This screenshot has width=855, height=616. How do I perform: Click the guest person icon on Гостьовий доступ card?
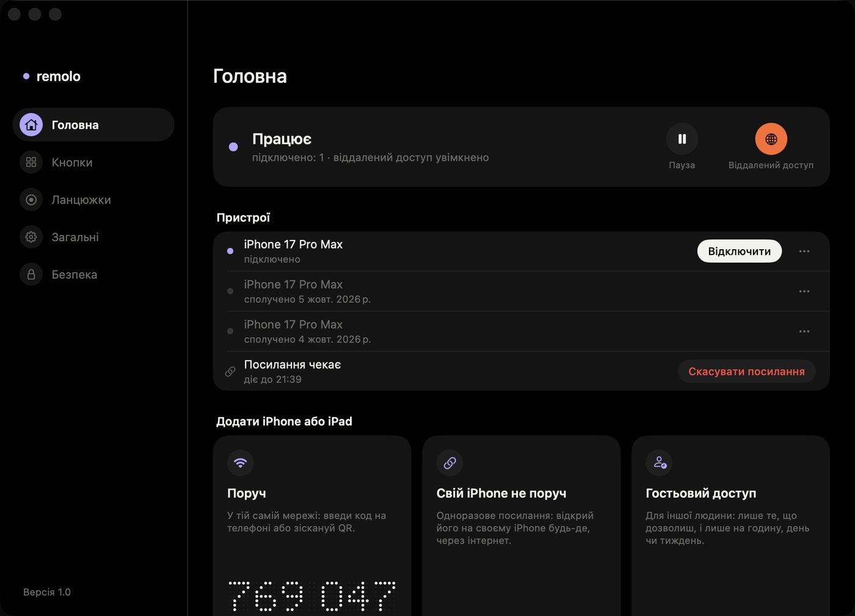coord(660,463)
